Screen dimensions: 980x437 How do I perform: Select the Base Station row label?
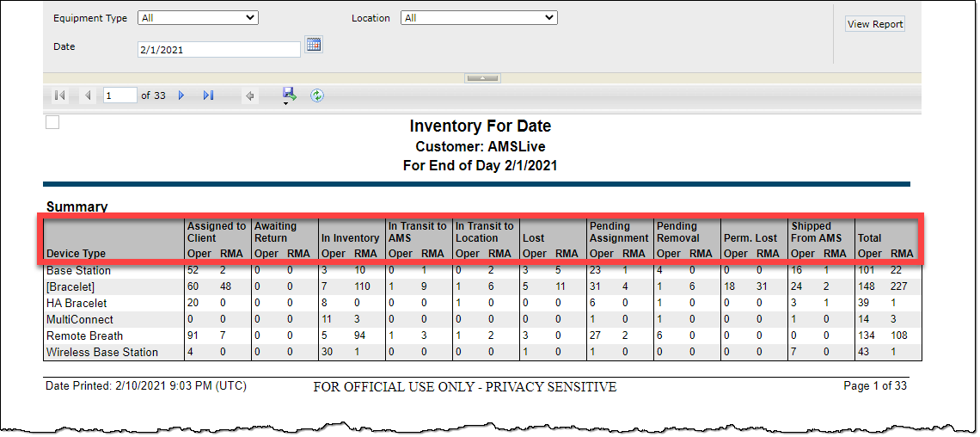click(x=78, y=271)
